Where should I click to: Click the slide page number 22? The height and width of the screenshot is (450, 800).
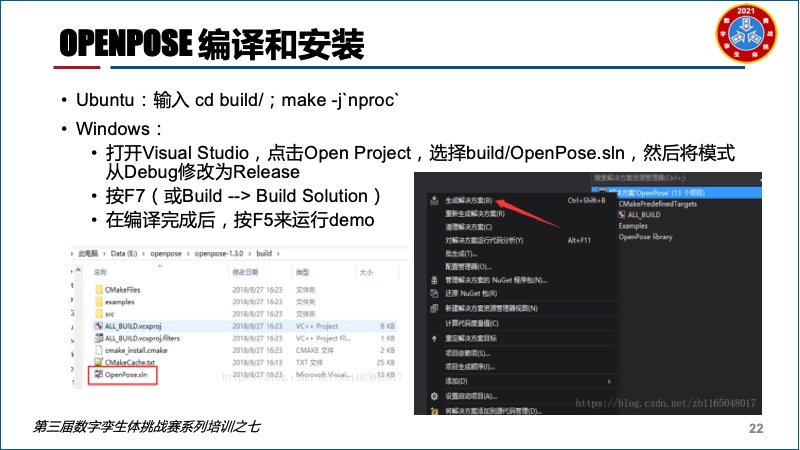756,429
